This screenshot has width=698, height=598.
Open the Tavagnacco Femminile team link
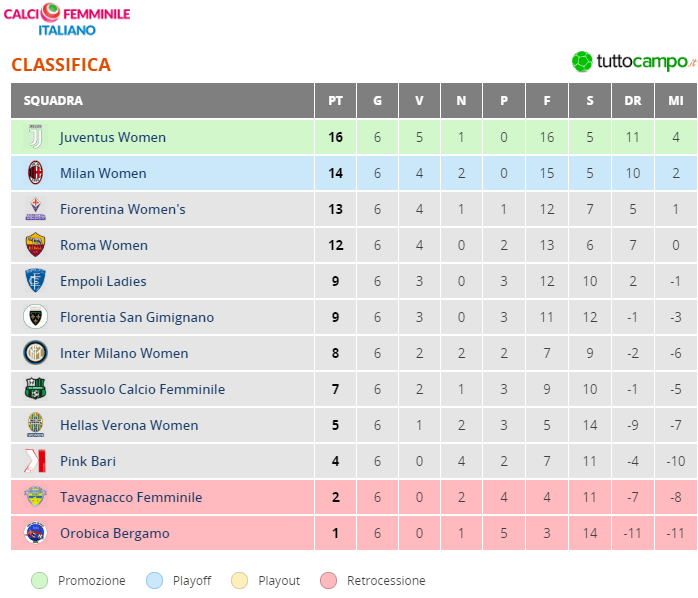click(131, 497)
